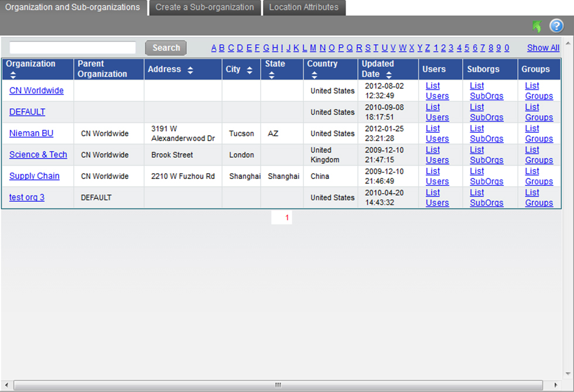Click the green refresh arrow icon

tap(537, 26)
